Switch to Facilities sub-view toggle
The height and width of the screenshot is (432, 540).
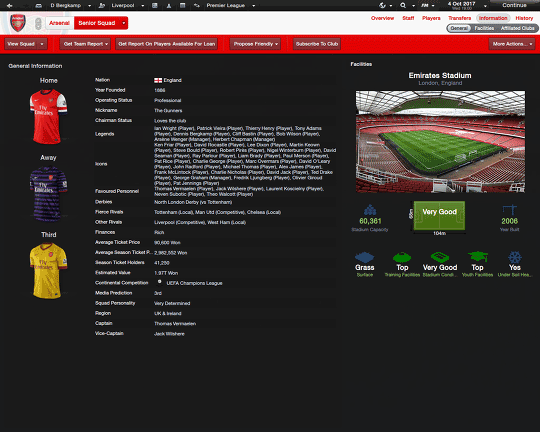(x=484, y=28)
